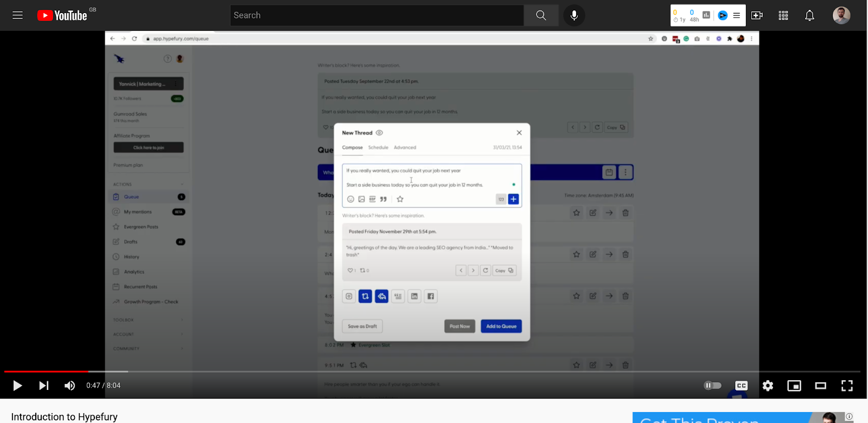Add an image to the tweet
Viewport: 868px width, 423px height.
(361, 199)
